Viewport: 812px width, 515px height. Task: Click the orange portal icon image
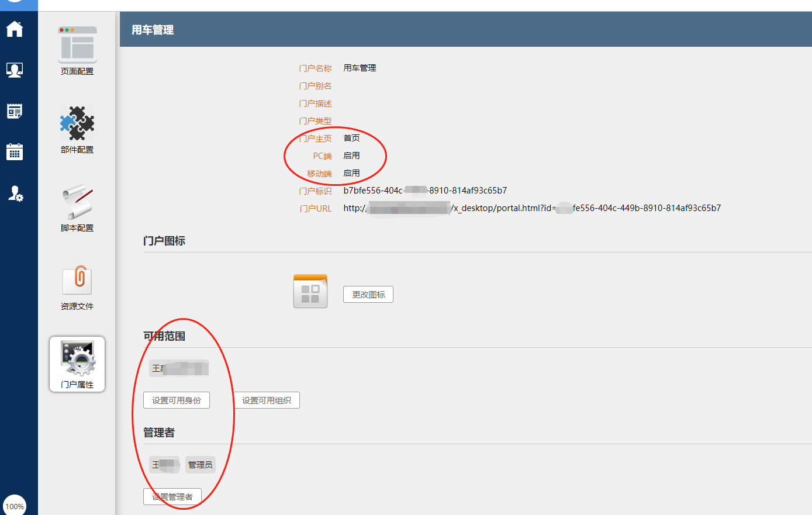coord(310,291)
